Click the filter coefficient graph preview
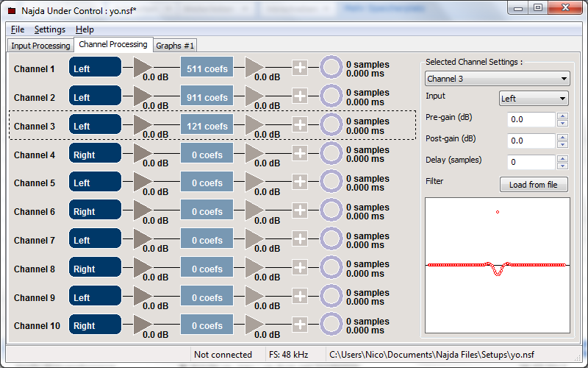The image size is (588, 368). coord(498,265)
